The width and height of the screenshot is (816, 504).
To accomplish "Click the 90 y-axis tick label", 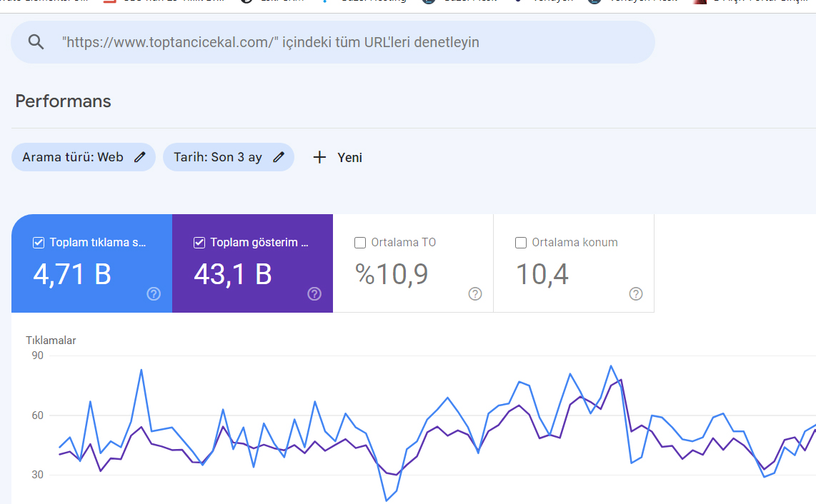I will tap(37, 356).
